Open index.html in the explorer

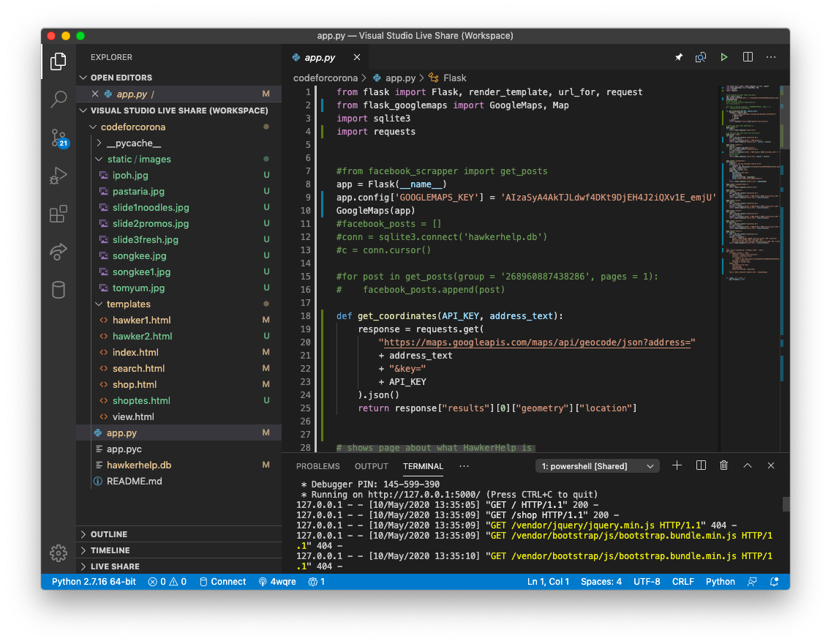click(x=135, y=352)
